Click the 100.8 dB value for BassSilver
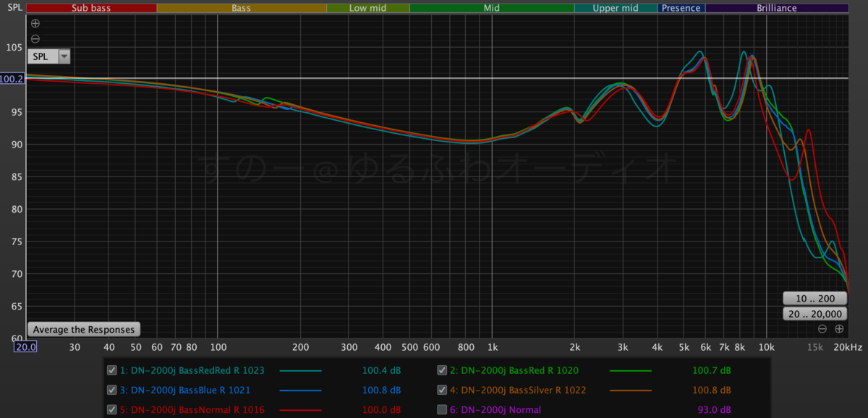 (712, 391)
